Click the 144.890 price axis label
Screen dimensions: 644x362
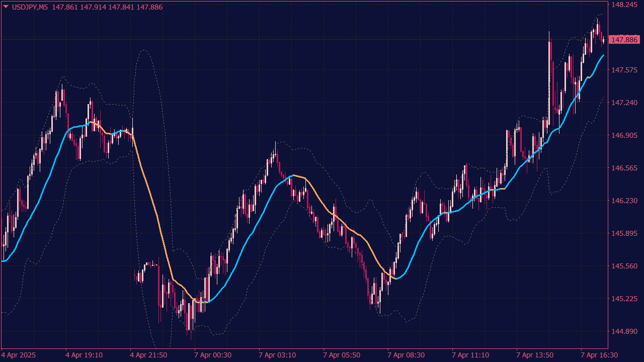click(x=624, y=331)
